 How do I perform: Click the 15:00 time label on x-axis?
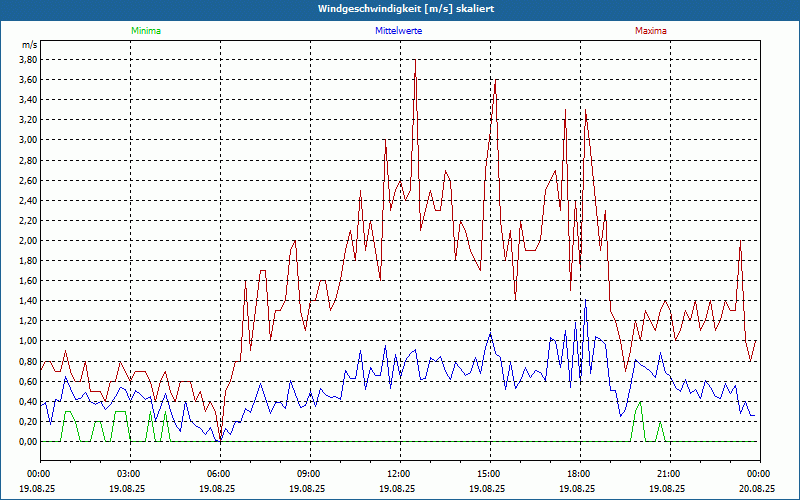(x=490, y=474)
